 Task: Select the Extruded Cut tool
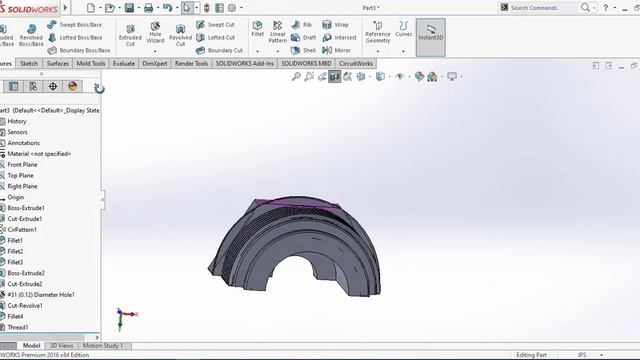click(x=130, y=35)
